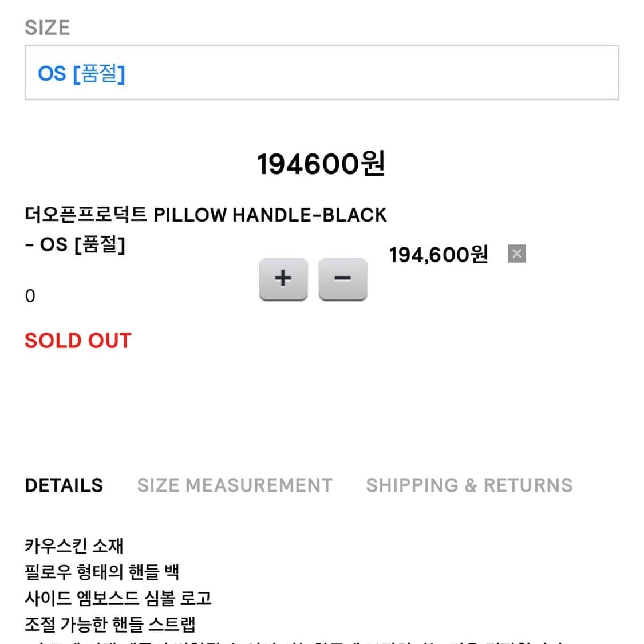
Task: Remove the selected item with the gray X
Action: click(516, 254)
